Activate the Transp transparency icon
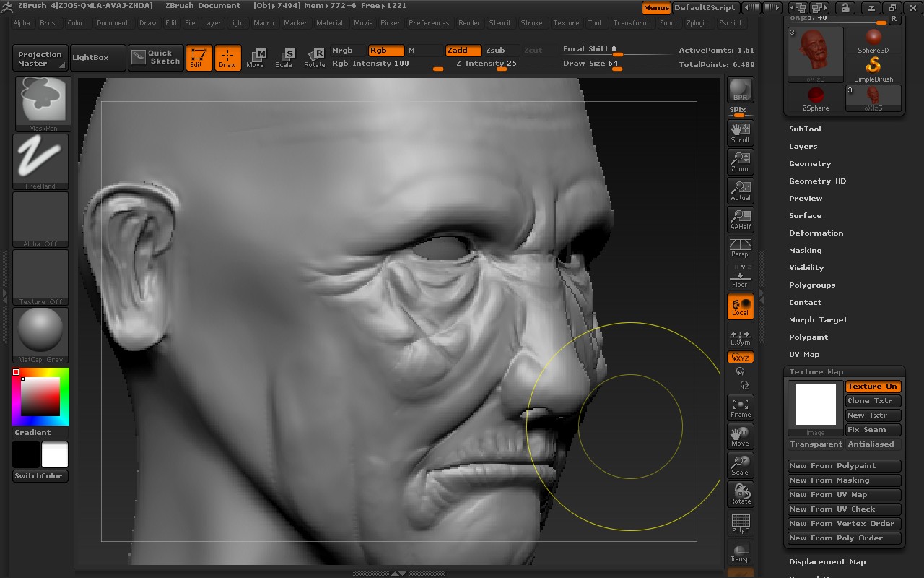Image resolution: width=924 pixels, height=578 pixels. [739, 552]
